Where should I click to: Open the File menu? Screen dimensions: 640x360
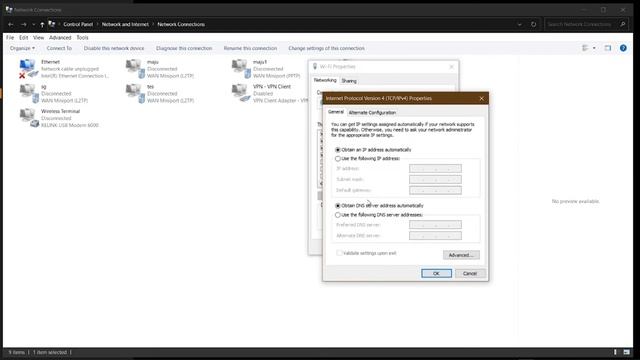10,38
